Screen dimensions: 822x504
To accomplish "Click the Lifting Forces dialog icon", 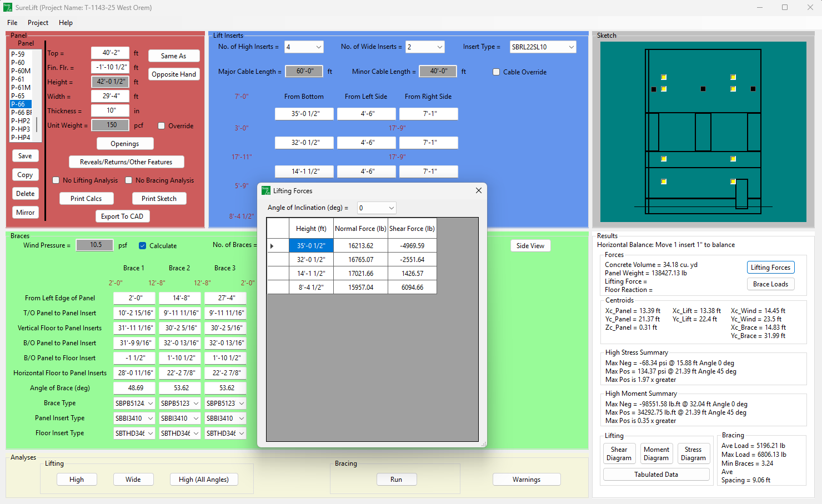I will pyautogui.click(x=266, y=190).
